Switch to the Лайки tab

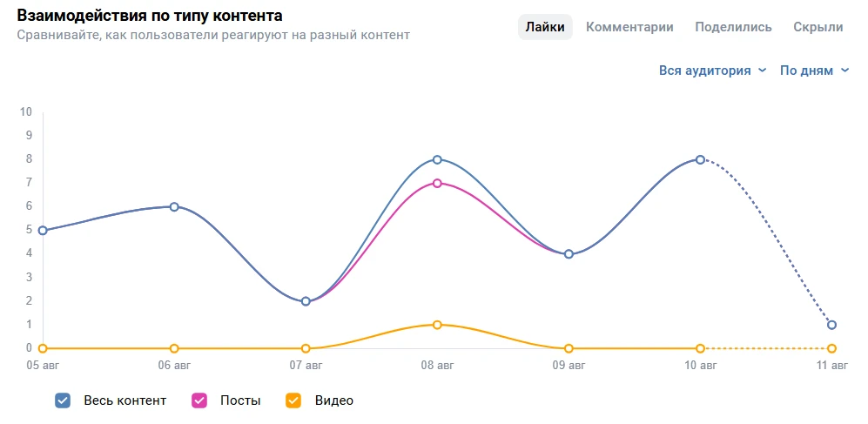click(545, 27)
